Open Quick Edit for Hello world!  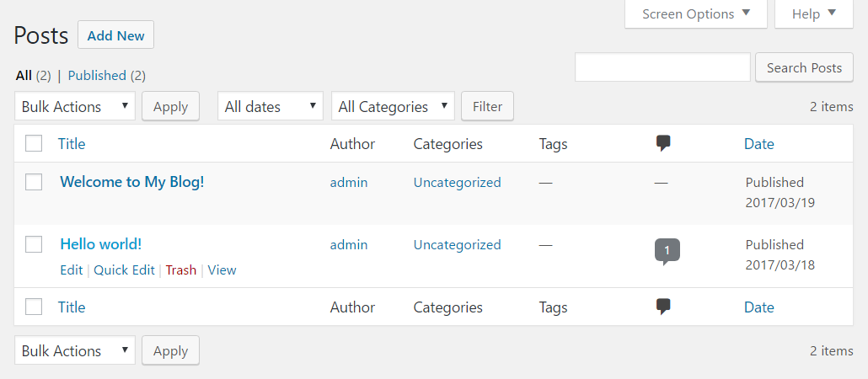point(124,270)
